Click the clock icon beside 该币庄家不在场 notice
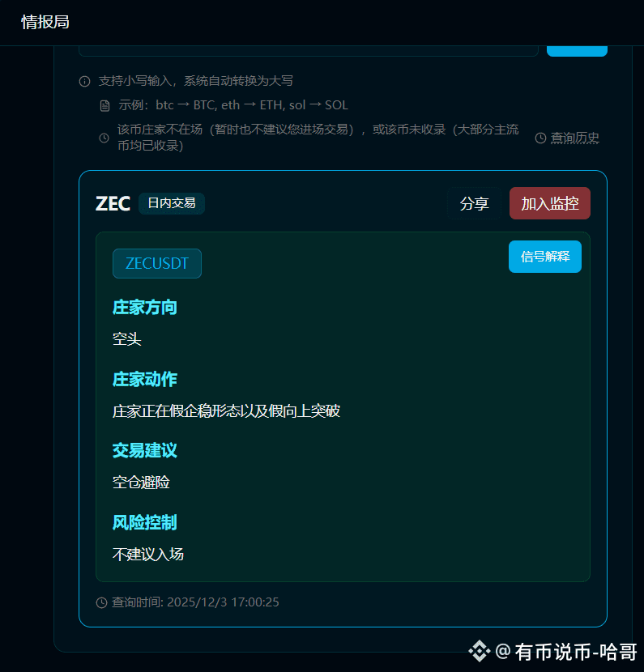644x672 pixels. coord(104,138)
